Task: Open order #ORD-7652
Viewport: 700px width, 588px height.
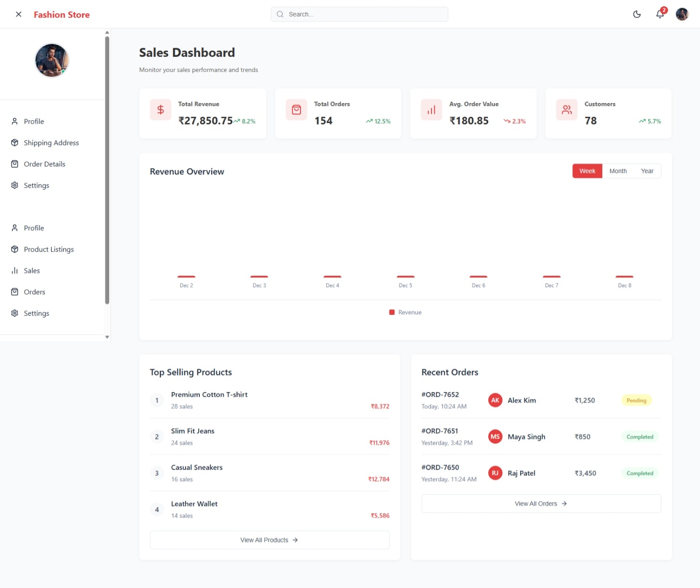Action: click(440, 395)
